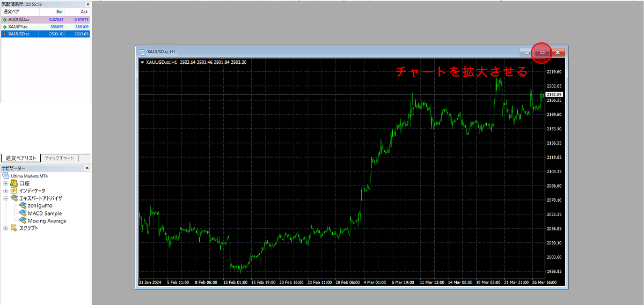Expand the スクリプト tree node
Screen dimensions: 644x305
(x=5, y=228)
